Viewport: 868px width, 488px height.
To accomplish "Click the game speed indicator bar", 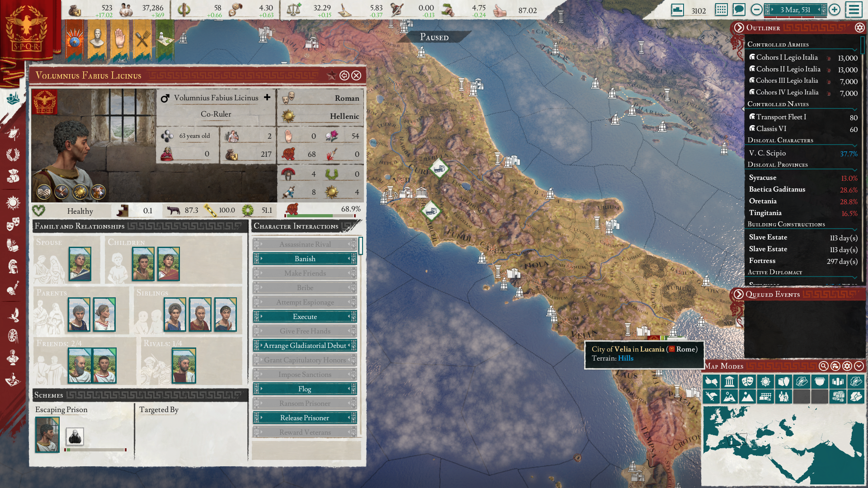I will (795, 16).
